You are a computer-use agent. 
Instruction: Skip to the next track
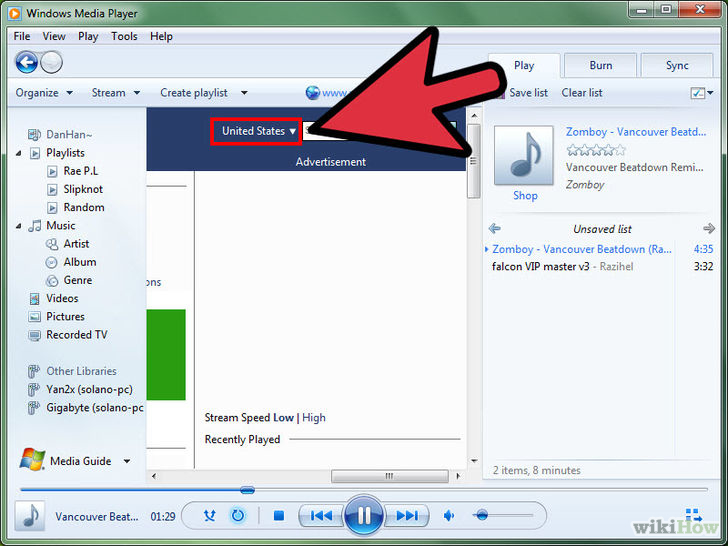pos(407,515)
